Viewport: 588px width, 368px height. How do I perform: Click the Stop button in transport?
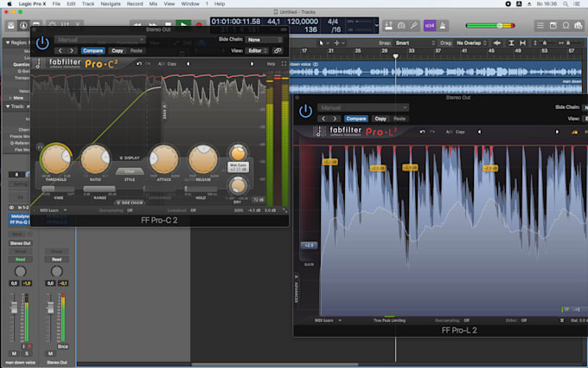[169, 25]
